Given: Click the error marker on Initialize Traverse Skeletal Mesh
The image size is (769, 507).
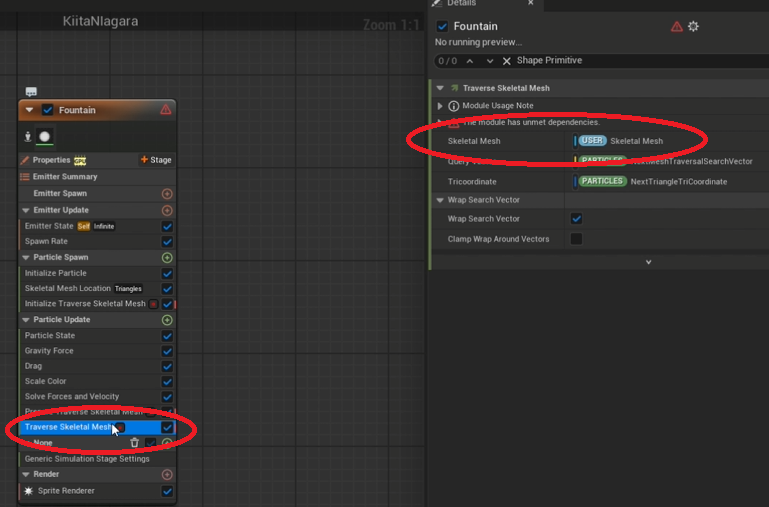Looking at the screenshot, I should (x=153, y=304).
